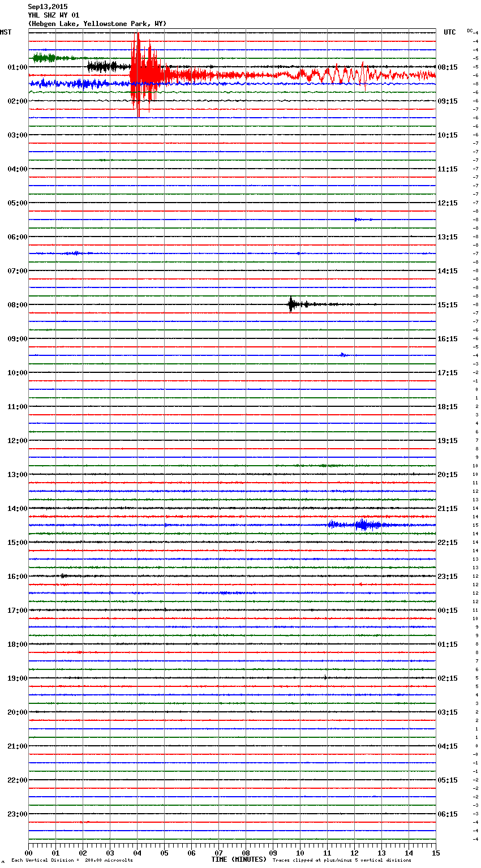The width and height of the screenshot is (481, 868).
Task: Click the 00:15 UTC time label
Action: point(448,610)
